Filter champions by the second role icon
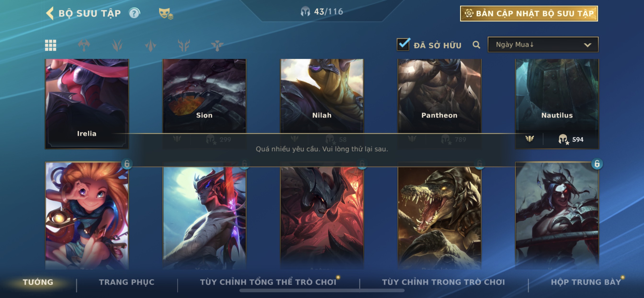The height and width of the screenshot is (298, 644). 84,45
